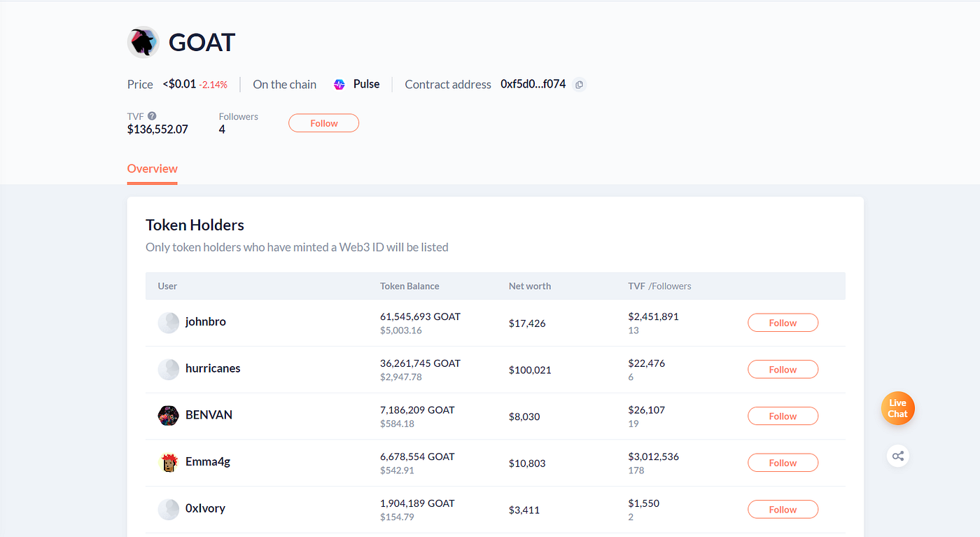Open johnbro username link

(x=206, y=322)
